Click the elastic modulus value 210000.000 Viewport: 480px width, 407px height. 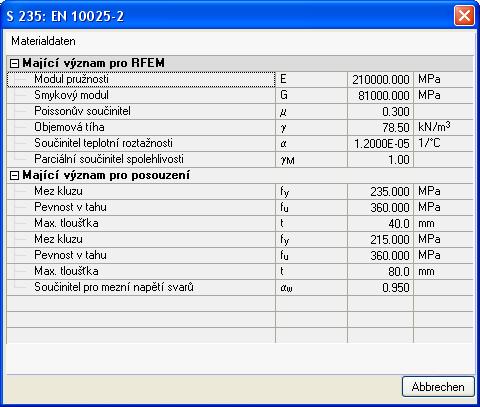click(x=380, y=80)
